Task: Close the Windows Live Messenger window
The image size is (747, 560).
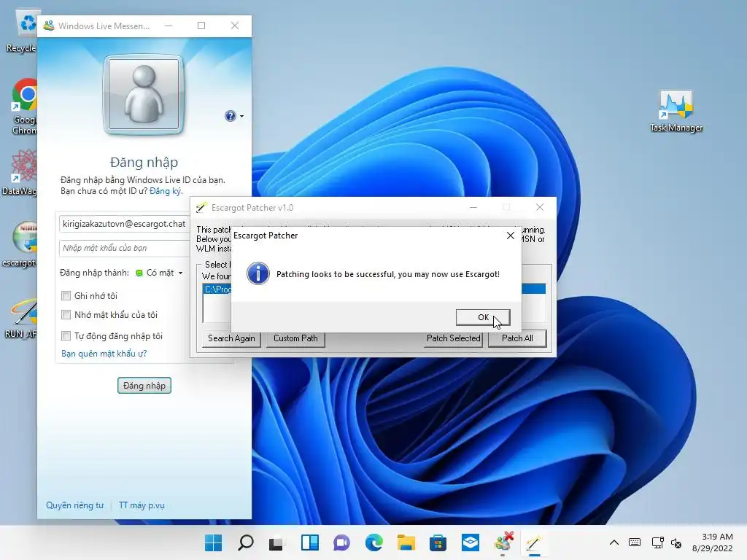Action: 235,26
